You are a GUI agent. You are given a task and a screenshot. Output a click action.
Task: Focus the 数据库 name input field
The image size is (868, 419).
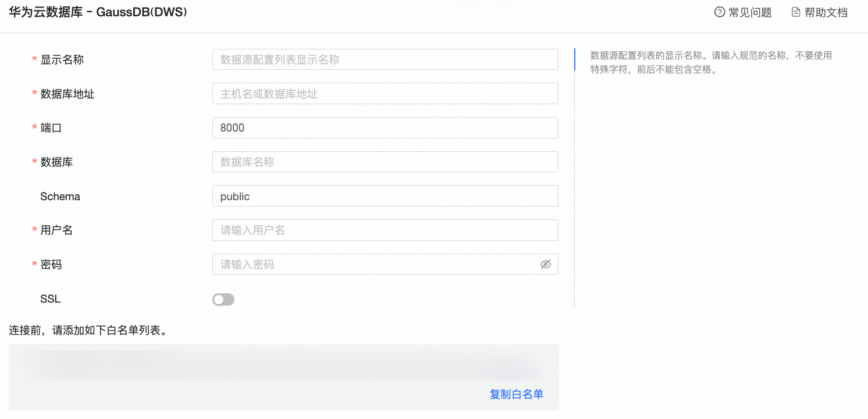[x=385, y=162]
